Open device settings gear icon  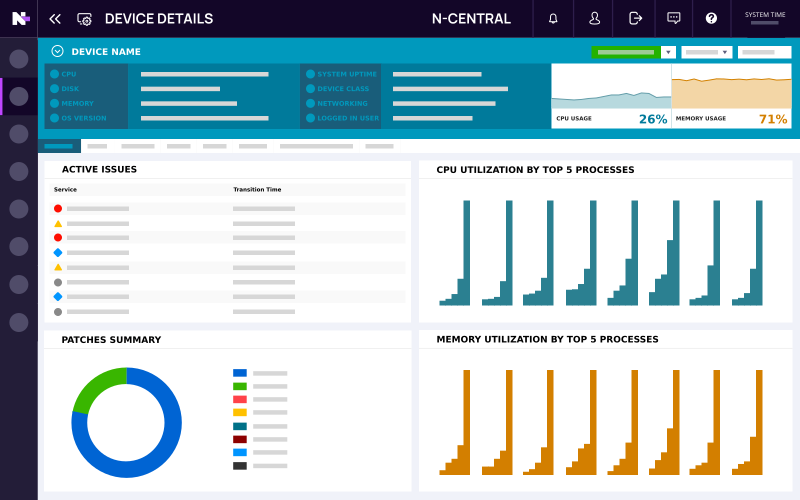(84, 19)
